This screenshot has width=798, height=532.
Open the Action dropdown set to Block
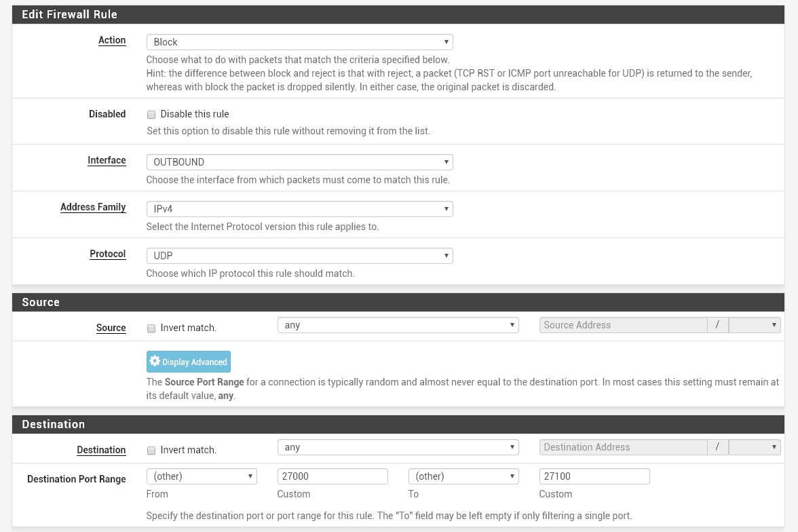click(x=299, y=42)
